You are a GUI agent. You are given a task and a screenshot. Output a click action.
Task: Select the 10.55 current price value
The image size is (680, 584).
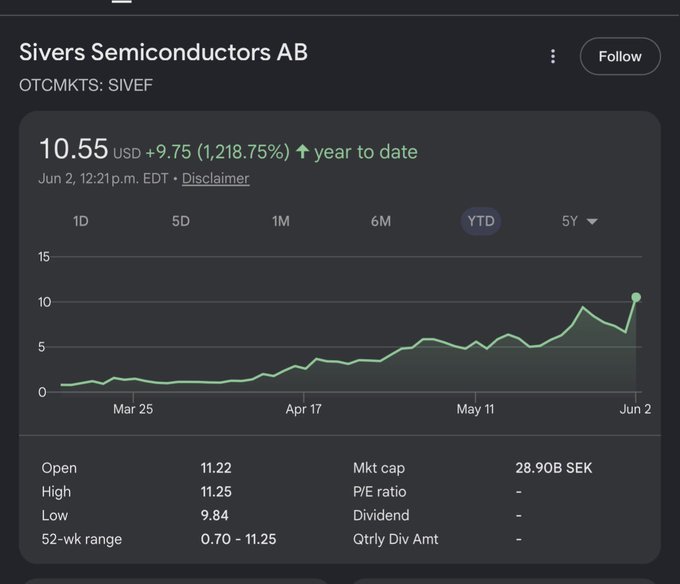tap(73, 149)
